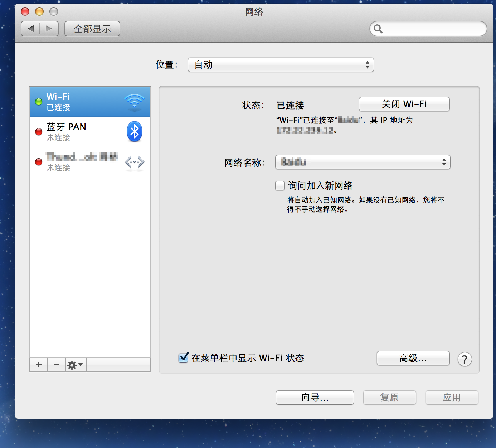The image size is (496, 448).
Task: Add a new network service with + icon
Action: click(x=38, y=365)
